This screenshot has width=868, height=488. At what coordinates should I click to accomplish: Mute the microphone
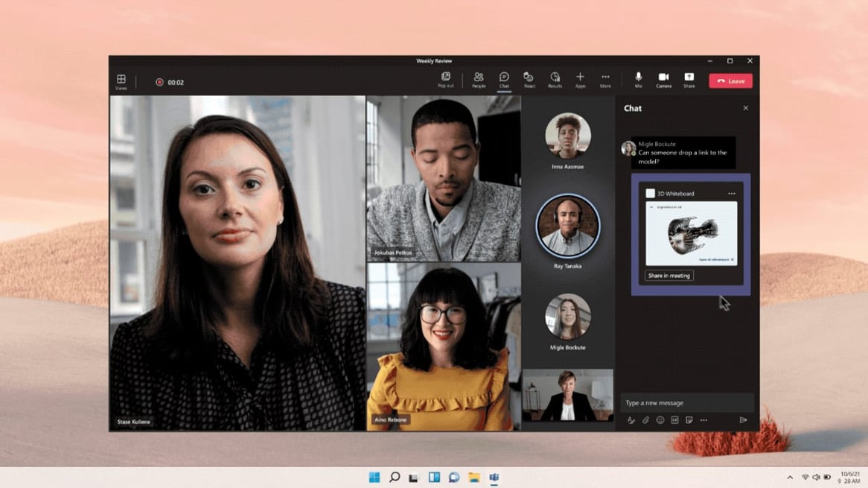click(x=637, y=78)
